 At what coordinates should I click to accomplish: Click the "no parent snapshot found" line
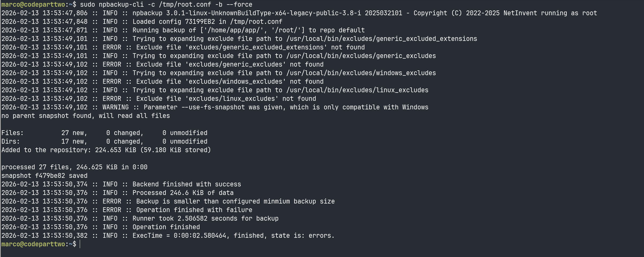[x=86, y=116]
